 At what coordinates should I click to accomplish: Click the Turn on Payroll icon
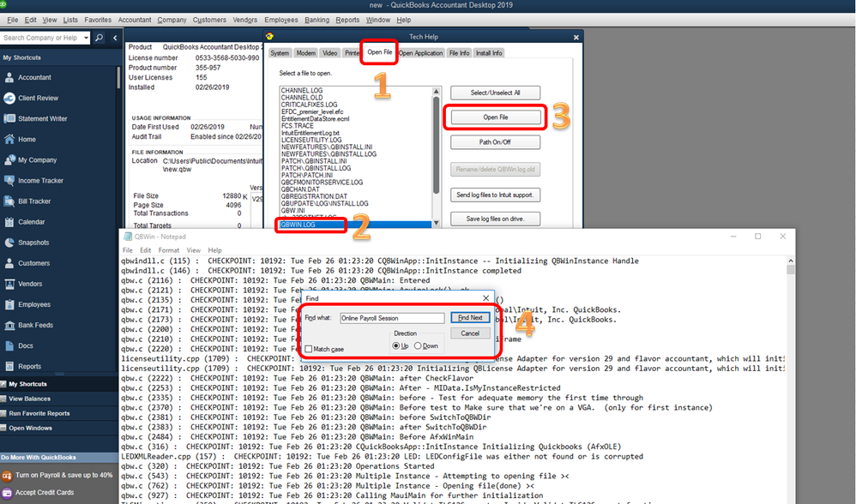7,476
